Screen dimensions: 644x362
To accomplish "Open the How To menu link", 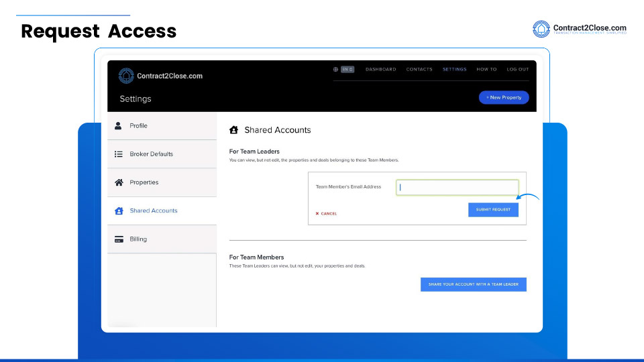I will point(486,69).
